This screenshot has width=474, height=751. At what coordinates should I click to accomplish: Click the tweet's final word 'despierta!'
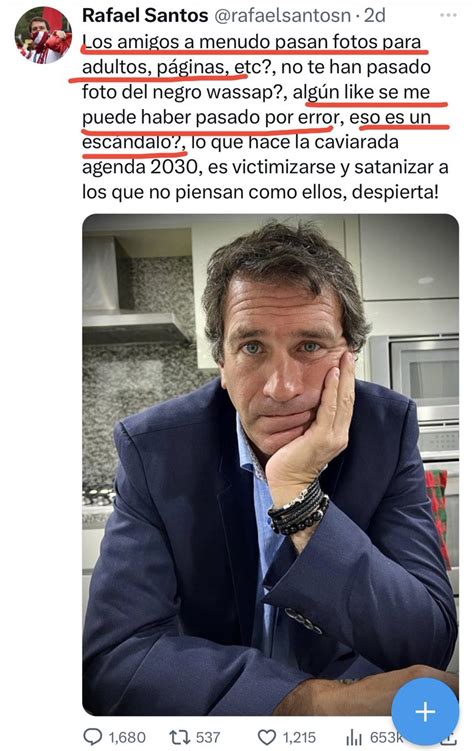pyautogui.click(x=395, y=192)
